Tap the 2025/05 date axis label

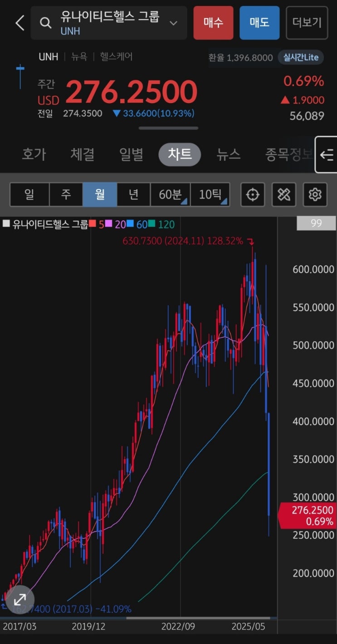[248, 626]
